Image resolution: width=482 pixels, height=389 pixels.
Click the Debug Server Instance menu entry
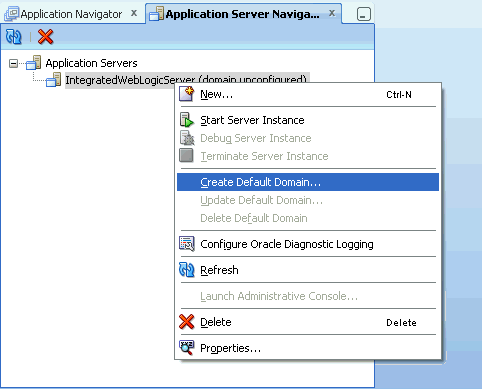(x=307, y=138)
